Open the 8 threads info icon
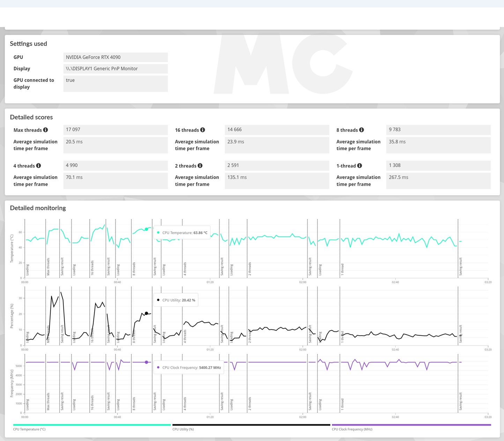The height and width of the screenshot is (441, 504). pyautogui.click(x=362, y=130)
